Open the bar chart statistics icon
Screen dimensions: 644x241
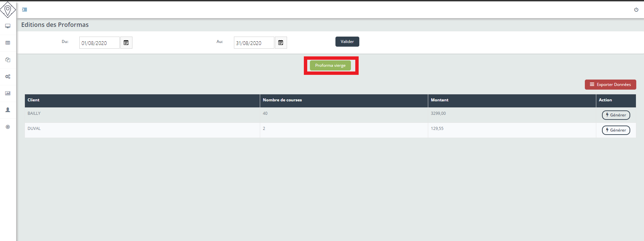pyautogui.click(x=8, y=93)
